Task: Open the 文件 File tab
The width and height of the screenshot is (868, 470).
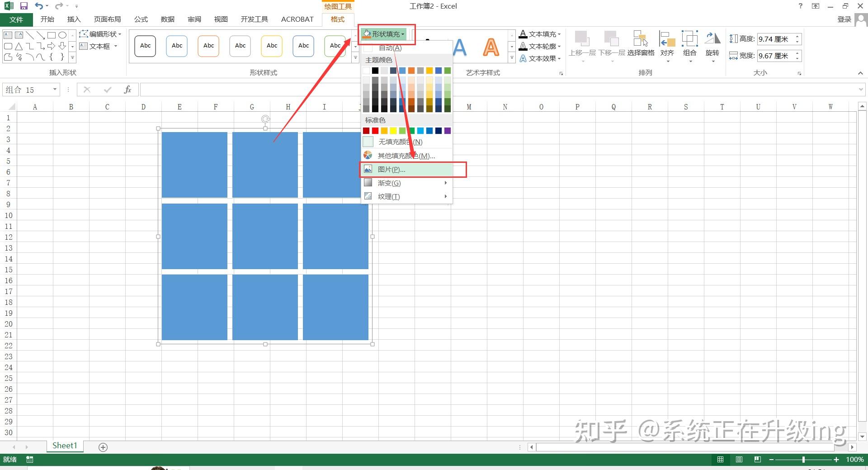Action: [x=16, y=19]
